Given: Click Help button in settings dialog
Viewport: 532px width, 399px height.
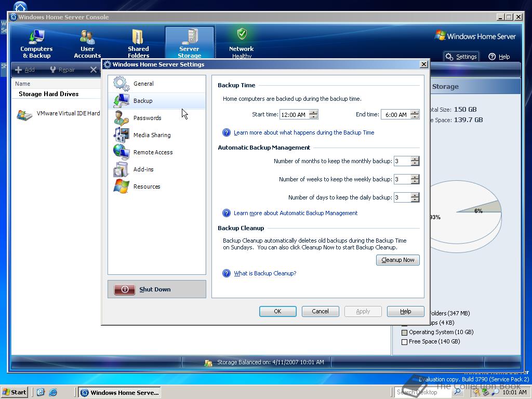Looking at the screenshot, I should coord(405,311).
